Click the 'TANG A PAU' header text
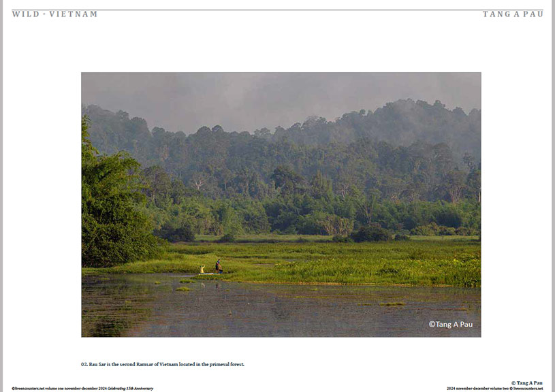Screen dimensions: 555x392 coord(513,14)
